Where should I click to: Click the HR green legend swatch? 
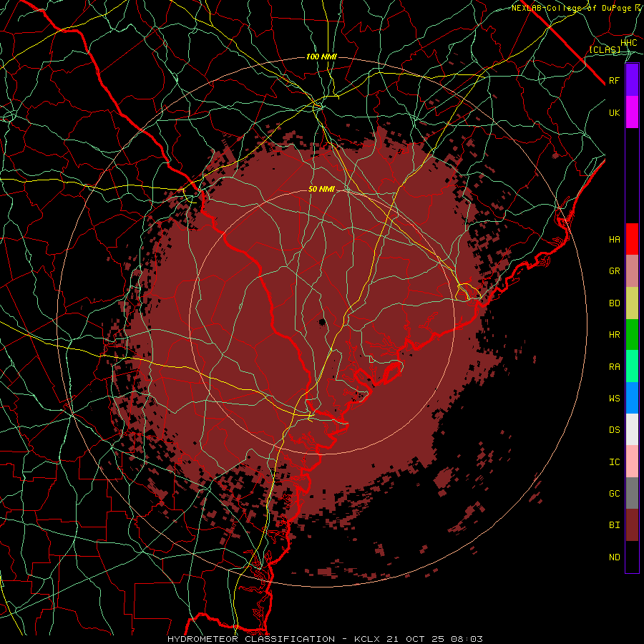point(632,335)
